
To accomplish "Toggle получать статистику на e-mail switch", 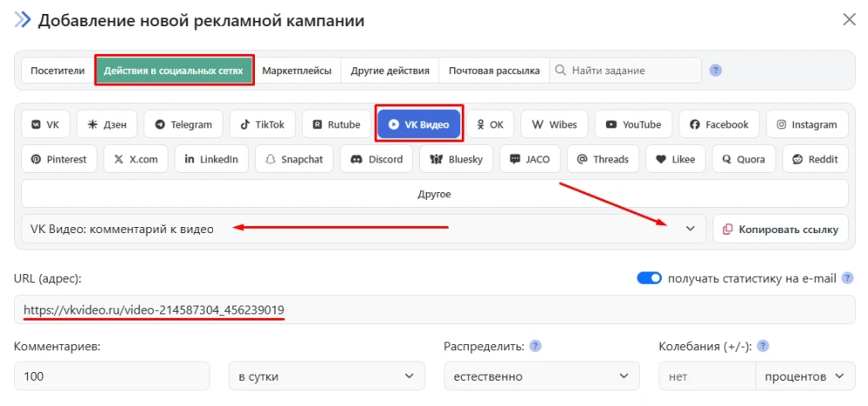I will coord(650,278).
